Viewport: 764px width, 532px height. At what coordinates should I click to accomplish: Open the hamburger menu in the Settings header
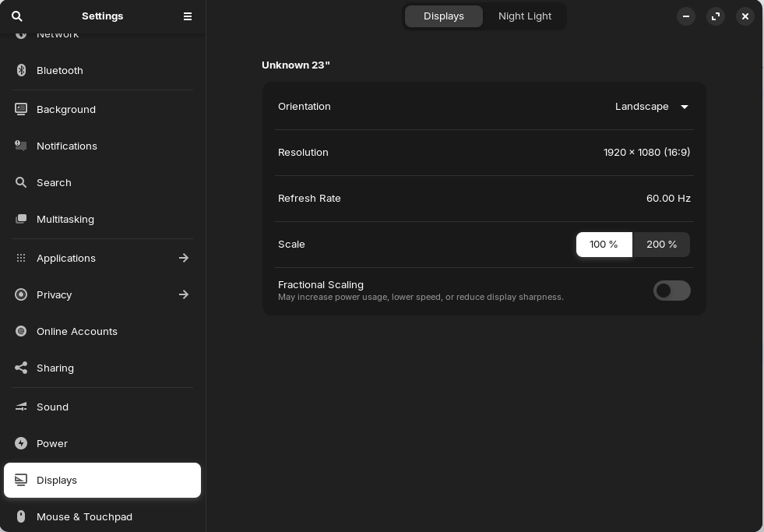(x=188, y=16)
